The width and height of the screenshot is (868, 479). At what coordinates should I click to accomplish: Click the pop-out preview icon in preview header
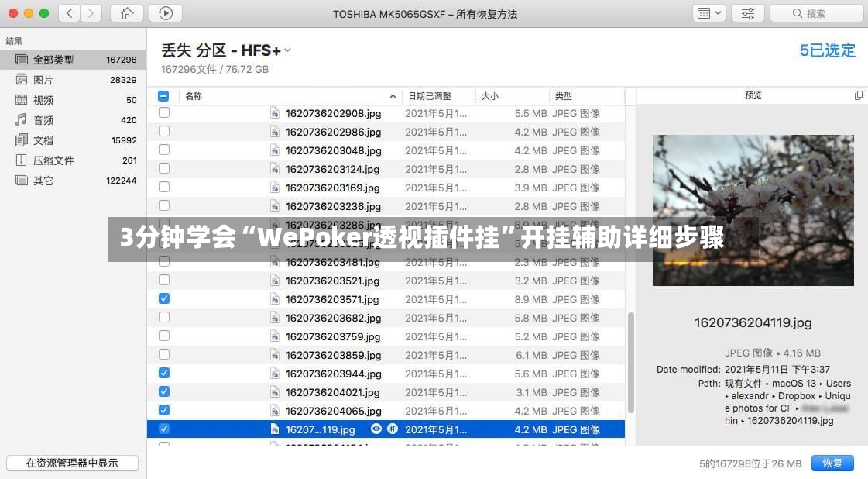point(858,95)
